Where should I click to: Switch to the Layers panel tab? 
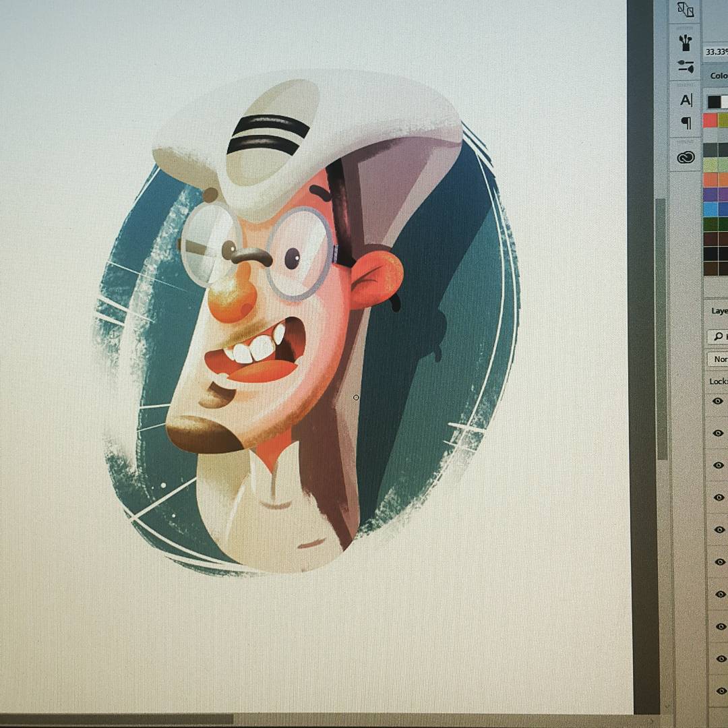[x=719, y=311]
